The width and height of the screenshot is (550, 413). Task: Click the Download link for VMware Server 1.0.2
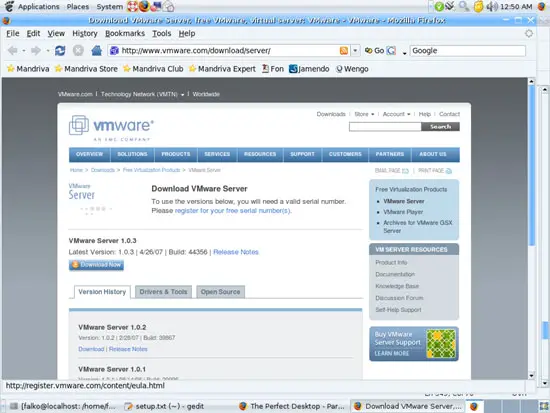[91, 349]
